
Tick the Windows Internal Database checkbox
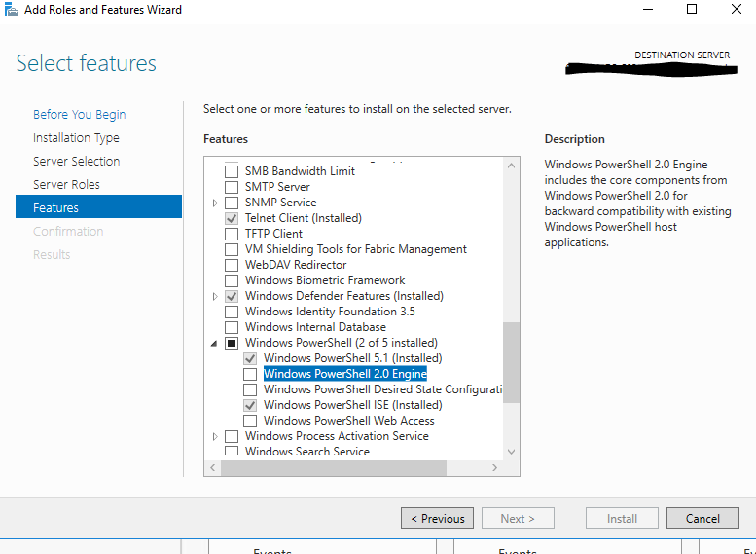(232, 327)
